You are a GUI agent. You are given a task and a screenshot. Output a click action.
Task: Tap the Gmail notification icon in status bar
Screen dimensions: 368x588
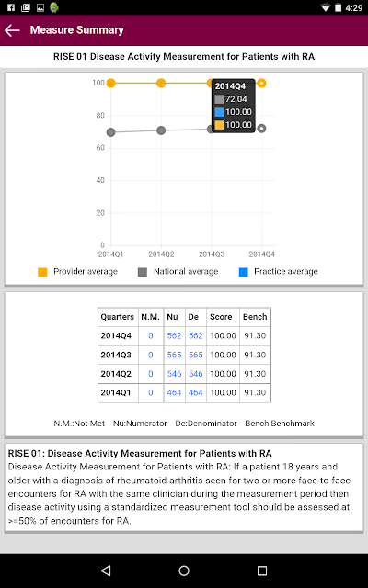26,7
